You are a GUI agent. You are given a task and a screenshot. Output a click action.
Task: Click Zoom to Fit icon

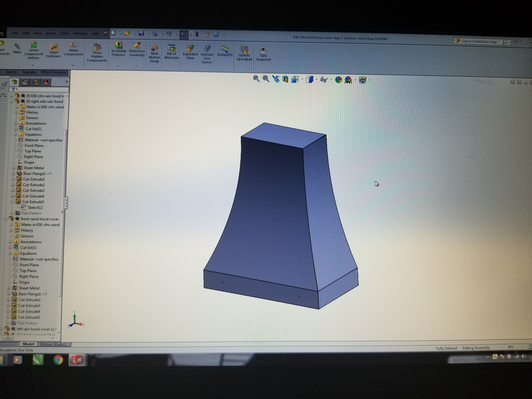click(x=256, y=79)
